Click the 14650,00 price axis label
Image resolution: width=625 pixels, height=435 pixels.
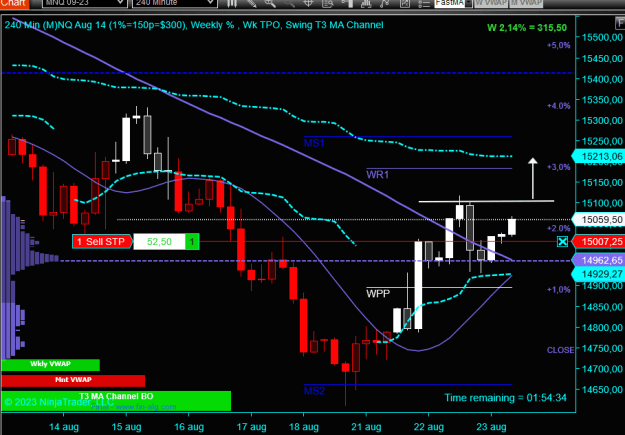(602, 390)
